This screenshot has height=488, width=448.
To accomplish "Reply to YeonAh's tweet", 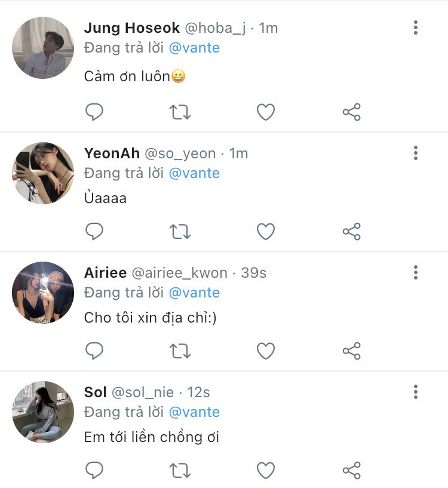I will (x=94, y=231).
